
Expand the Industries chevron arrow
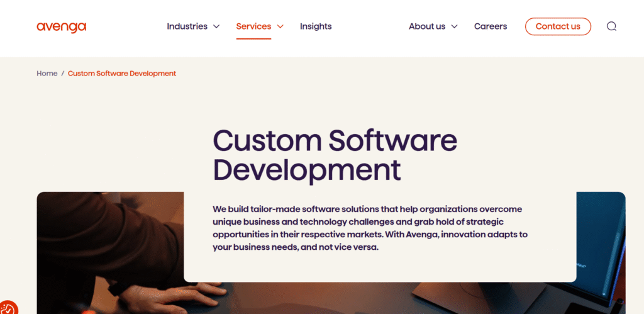click(216, 26)
